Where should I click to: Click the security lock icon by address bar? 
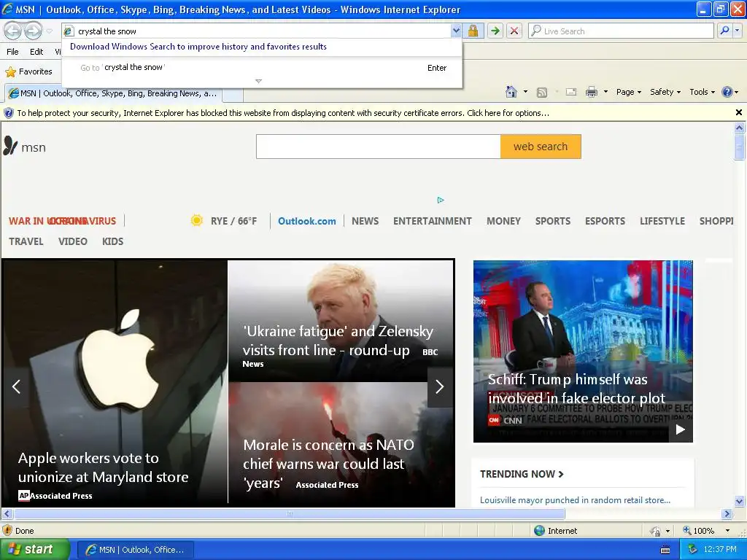(473, 31)
